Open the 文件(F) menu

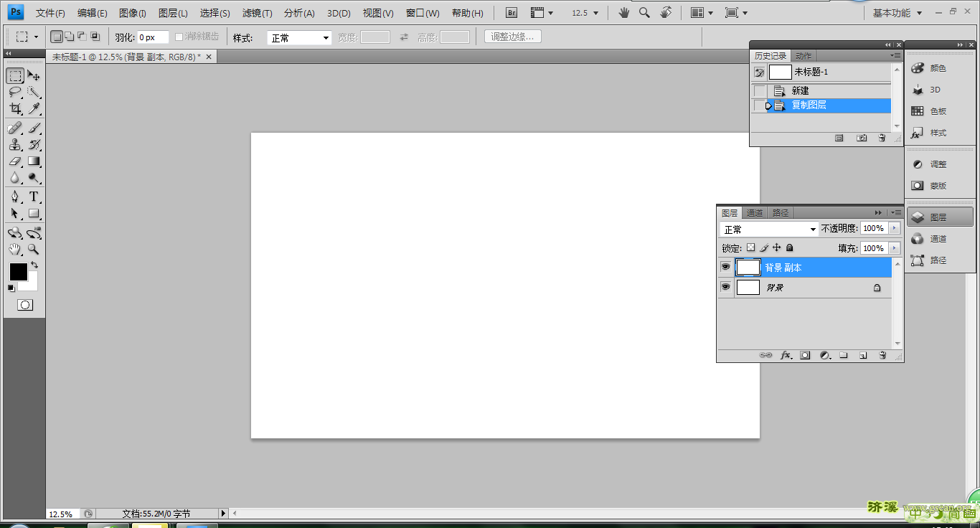(50, 13)
